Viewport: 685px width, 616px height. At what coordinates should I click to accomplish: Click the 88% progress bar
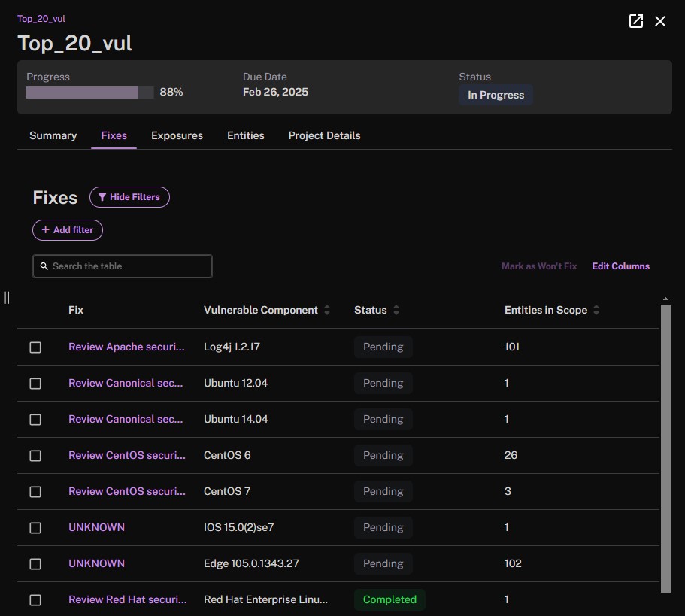[x=90, y=93]
